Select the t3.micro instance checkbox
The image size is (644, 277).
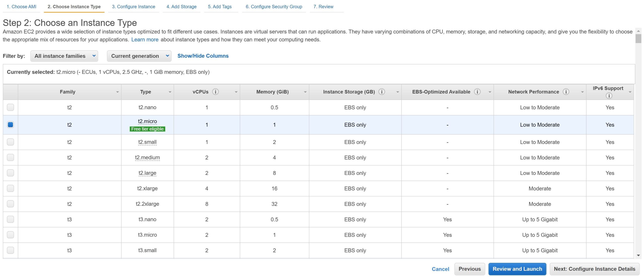tap(10, 235)
